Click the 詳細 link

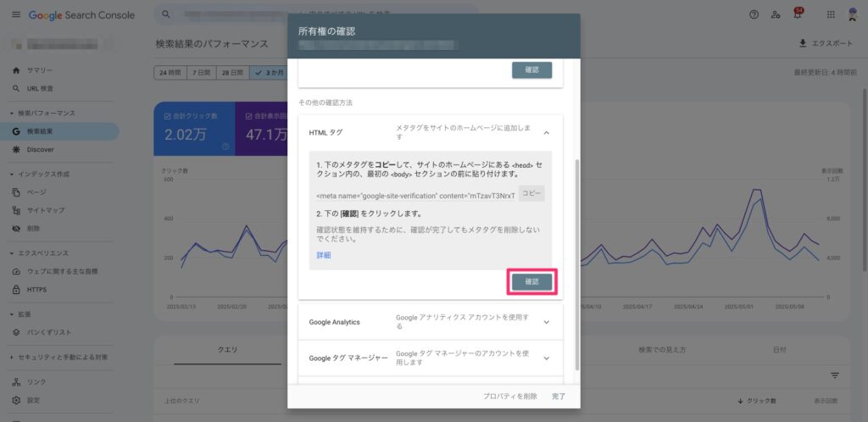coord(324,255)
